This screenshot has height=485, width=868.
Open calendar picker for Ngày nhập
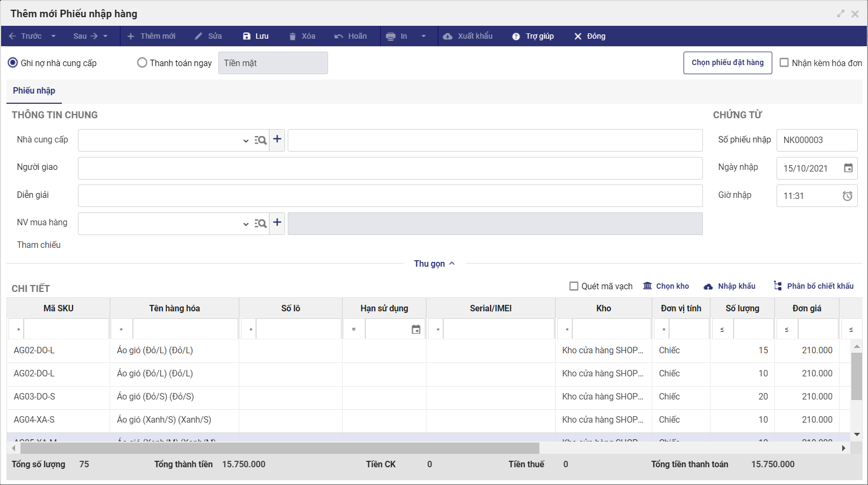(848, 168)
